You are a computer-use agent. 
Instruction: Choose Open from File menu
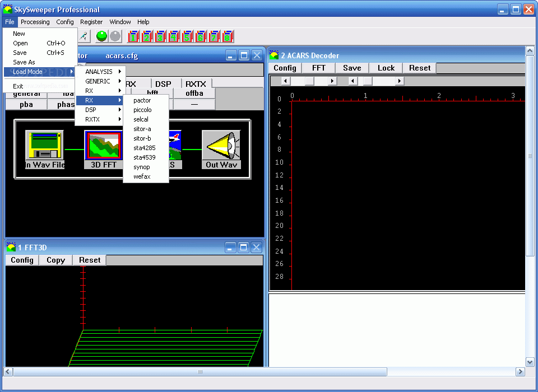coord(40,43)
